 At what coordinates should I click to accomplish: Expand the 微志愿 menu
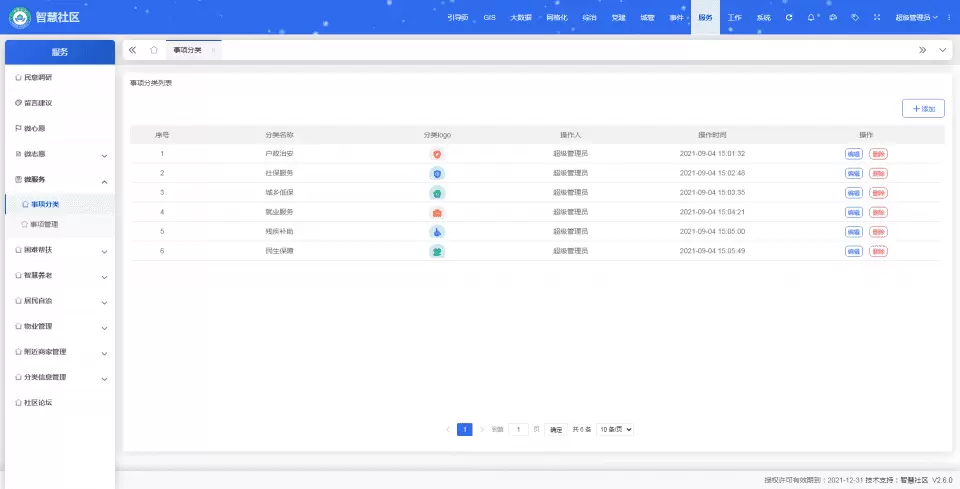[59, 154]
